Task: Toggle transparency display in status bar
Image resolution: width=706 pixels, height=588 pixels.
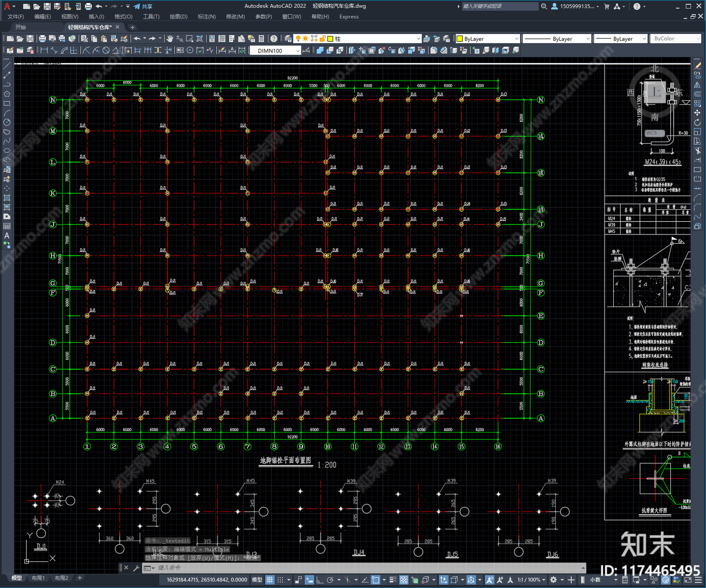Action: (404, 580)
